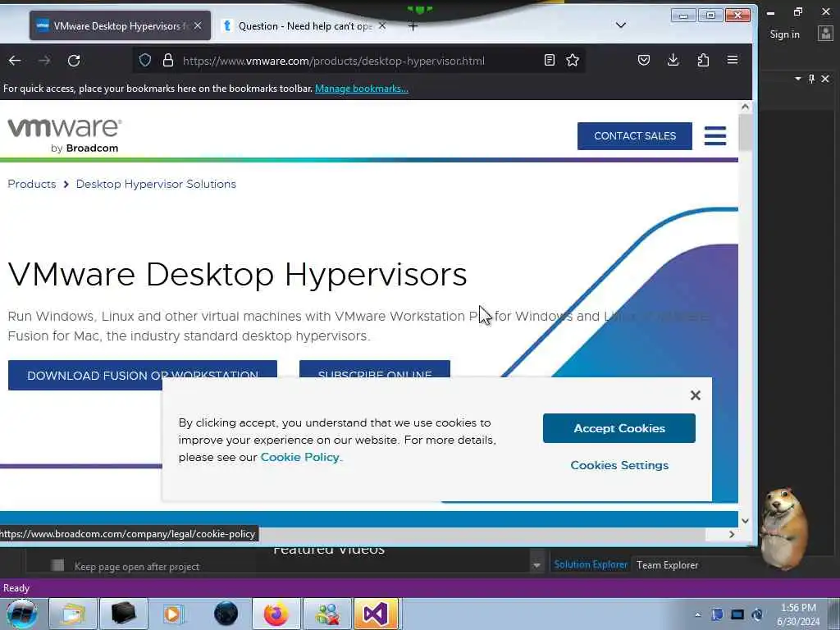Open the tracking protection shield icon
This screenshot has height=630, width=840.
145,60
